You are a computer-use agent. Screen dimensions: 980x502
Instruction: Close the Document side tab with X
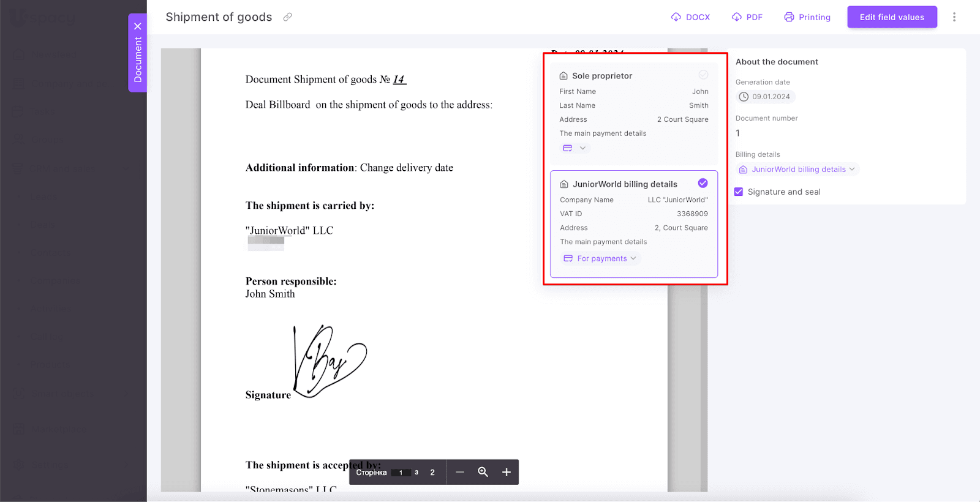click(138, 26)
